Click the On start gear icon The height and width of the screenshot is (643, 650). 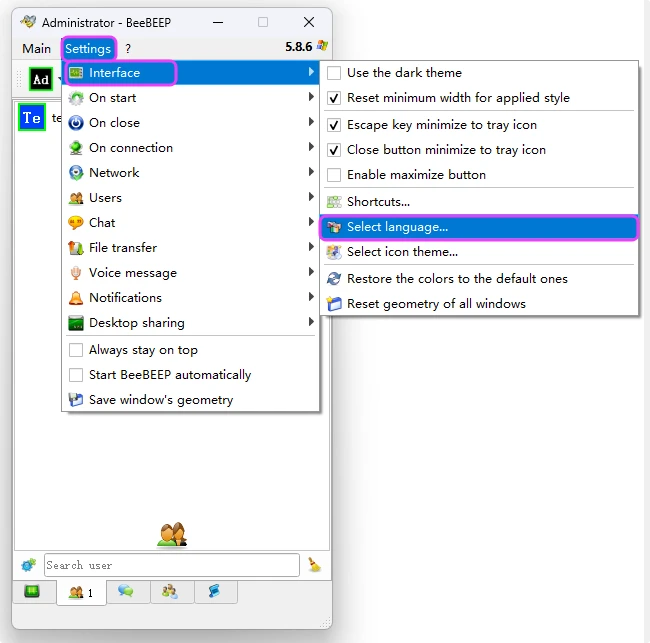76,98
